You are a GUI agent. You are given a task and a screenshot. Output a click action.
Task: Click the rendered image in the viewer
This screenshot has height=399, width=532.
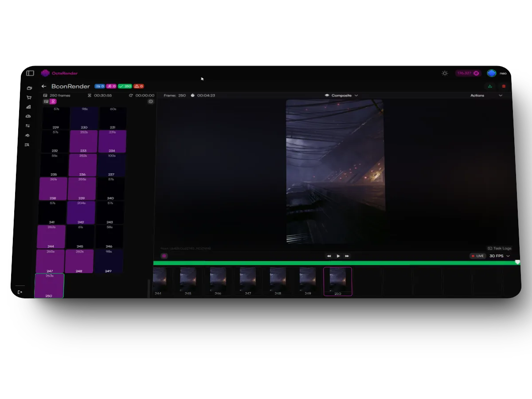pos(335,172)
